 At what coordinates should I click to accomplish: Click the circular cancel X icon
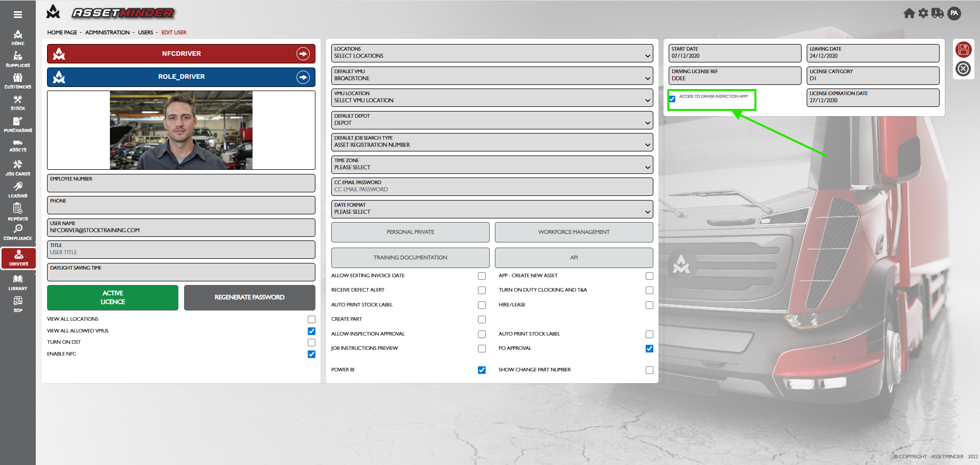pyautogui.click(x=963, y=69)
